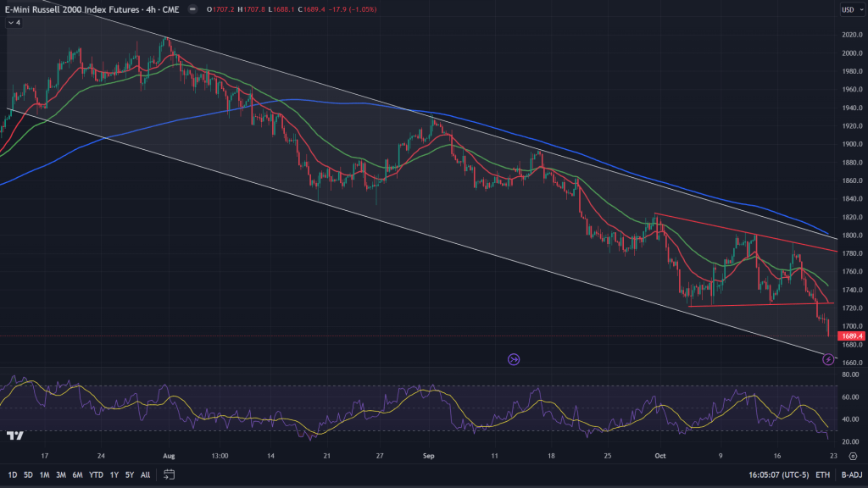The width and height of the screenshot is (868, 488).
Task: Select the 1D time range
Action: click(x=13, y=474)
